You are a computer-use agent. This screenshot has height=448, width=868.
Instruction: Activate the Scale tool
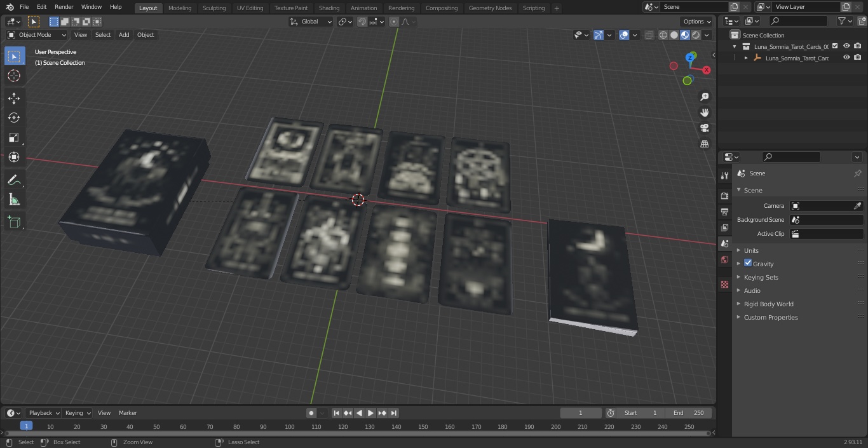click(14, 137)
